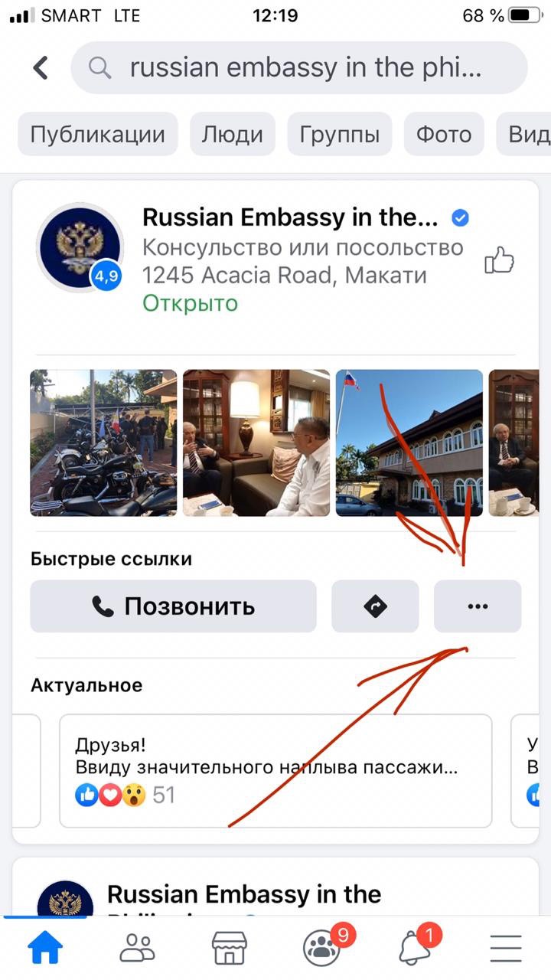Open the Friends tab in bottom bar
551x980 pixels.
coord(138,949)
